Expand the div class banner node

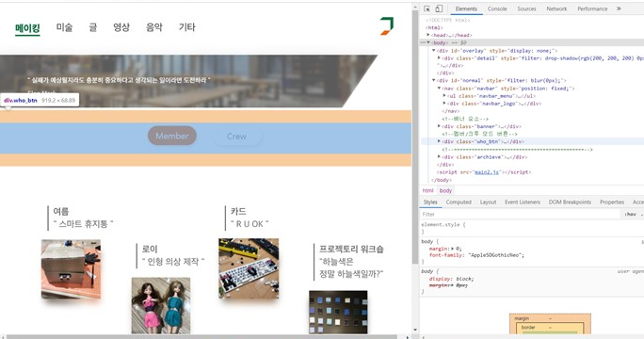(439, 126)
